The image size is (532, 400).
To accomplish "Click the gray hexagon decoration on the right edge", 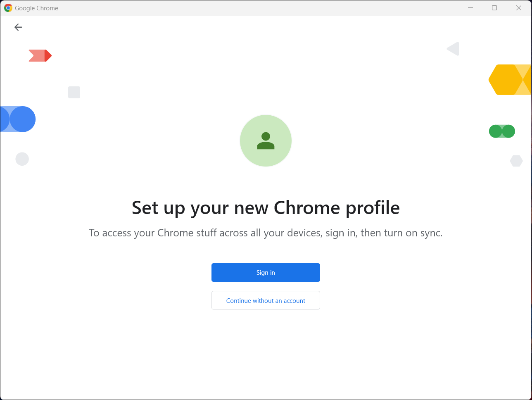I will pyautogui.click(x=516, y=161).
